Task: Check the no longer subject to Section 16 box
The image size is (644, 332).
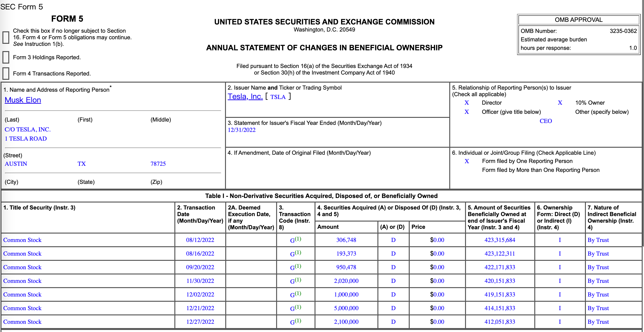Action: (x=6, y=37)
